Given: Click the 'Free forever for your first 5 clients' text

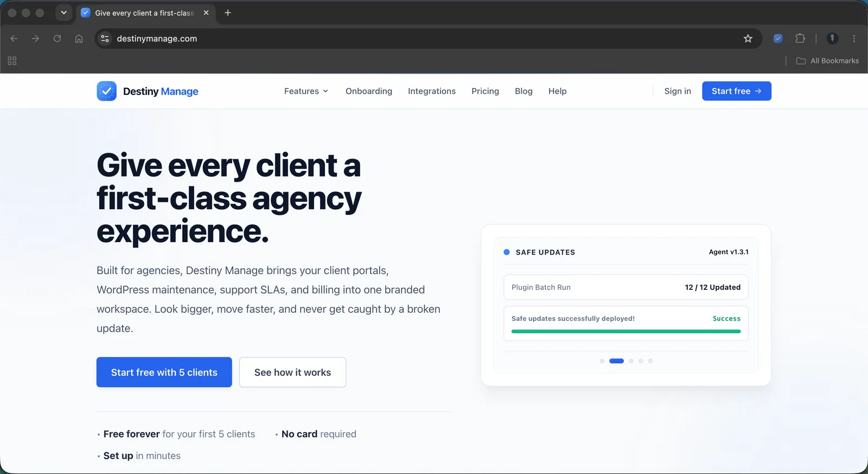Looking at the screenshot, I should (179, 434).
